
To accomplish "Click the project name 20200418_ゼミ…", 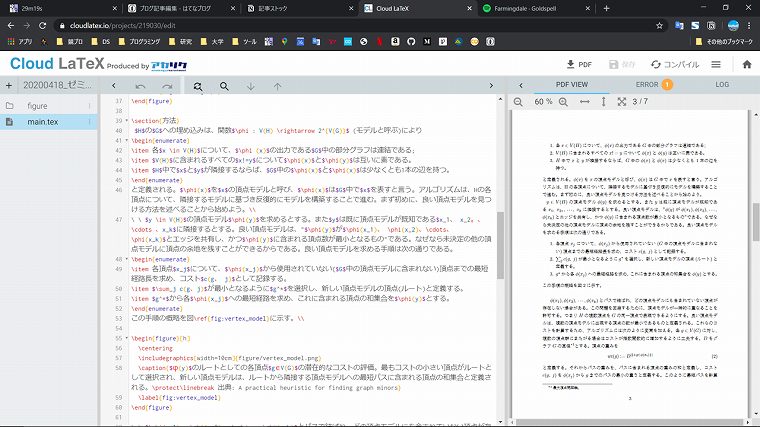I will 57,85.
